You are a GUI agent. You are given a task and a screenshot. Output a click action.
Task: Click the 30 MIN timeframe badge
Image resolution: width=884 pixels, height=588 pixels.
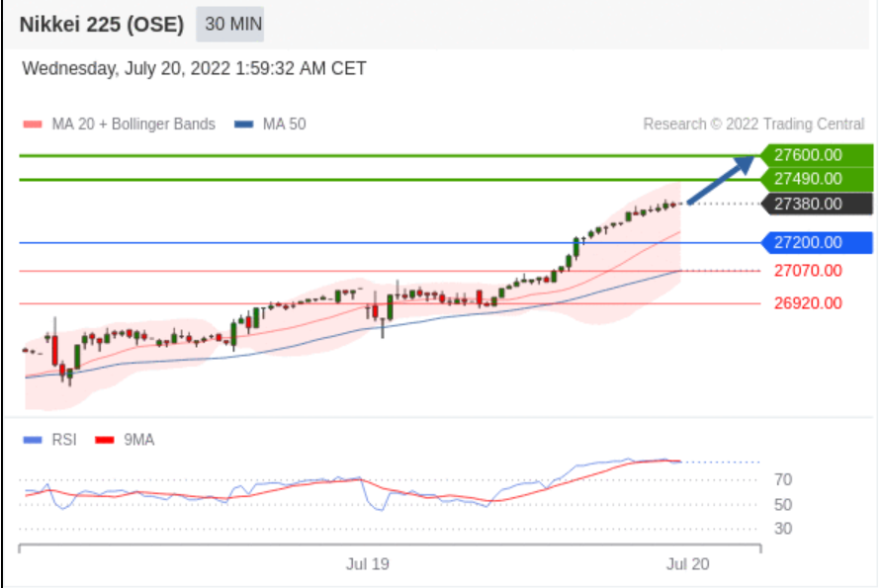point(230,25)
